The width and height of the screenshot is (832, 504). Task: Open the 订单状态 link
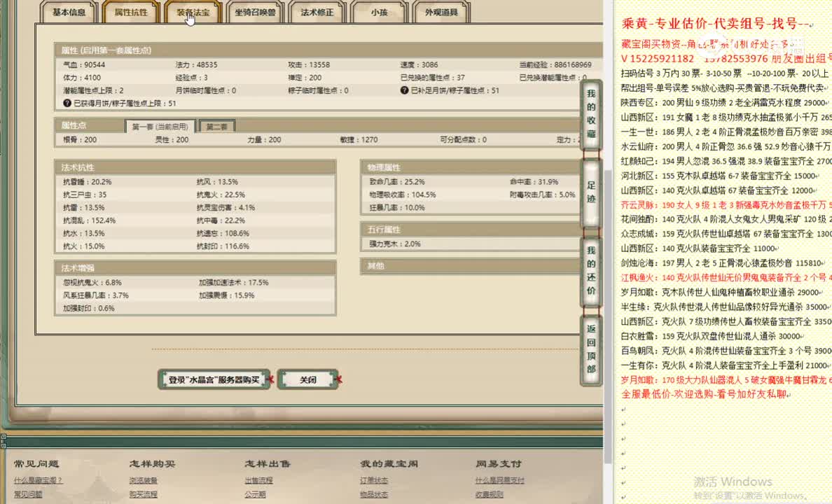click(x=374, y=480)
